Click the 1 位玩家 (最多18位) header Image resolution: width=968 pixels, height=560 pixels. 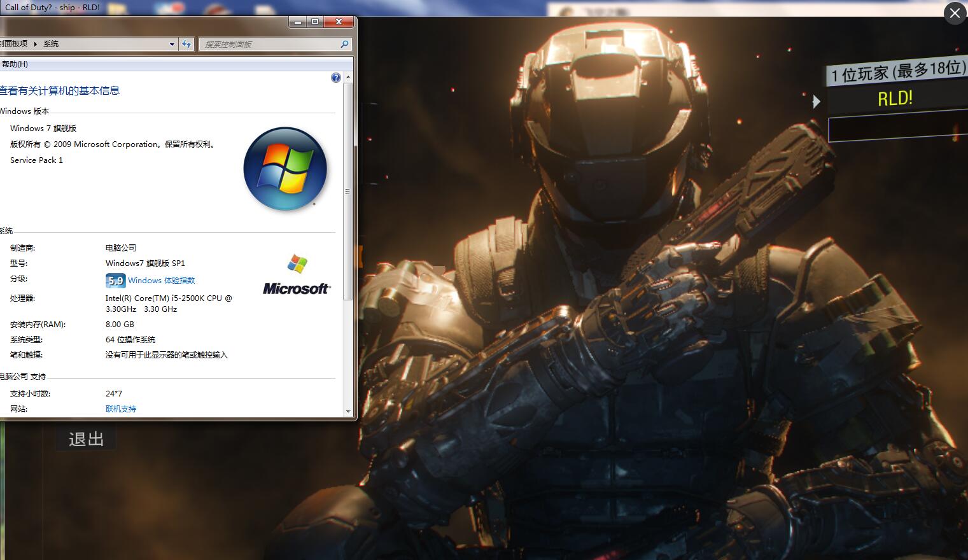pos(897,72)
